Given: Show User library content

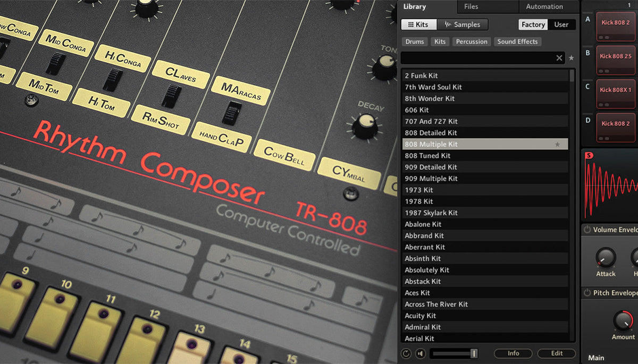Looking at the screenshot, I should [x=561, y=24].
